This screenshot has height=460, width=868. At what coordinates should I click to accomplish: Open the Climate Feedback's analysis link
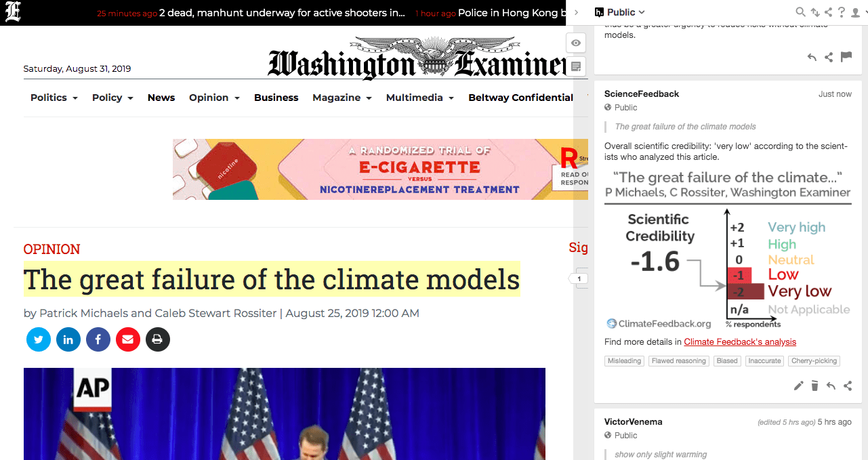point(740,342)
